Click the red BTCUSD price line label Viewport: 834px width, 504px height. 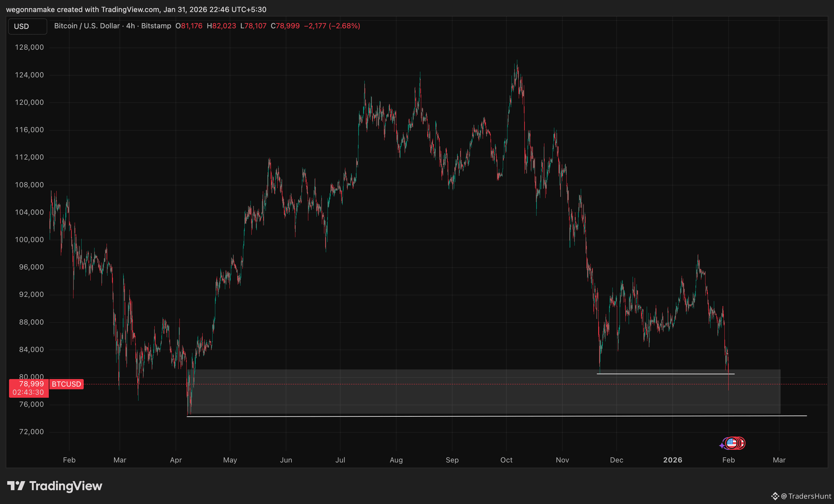[67, 384]
